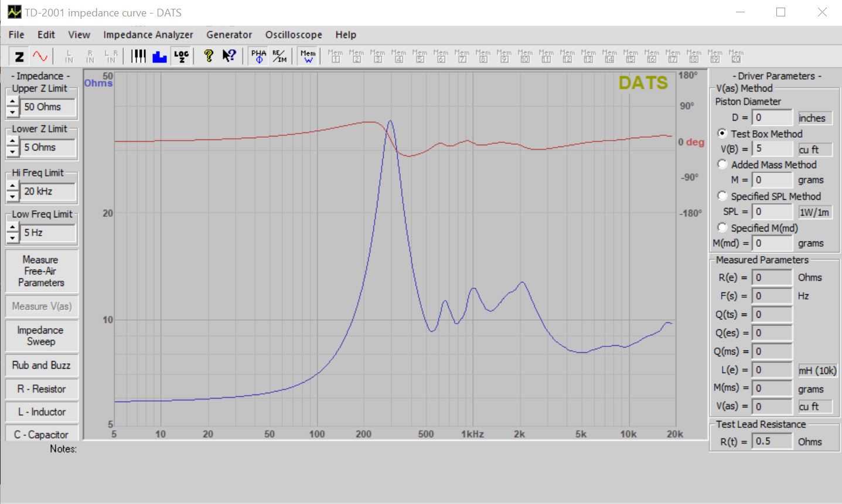Open the Impedance Analyzer menu
Viewport: 842px width, 504px height.
coord(148,35)
